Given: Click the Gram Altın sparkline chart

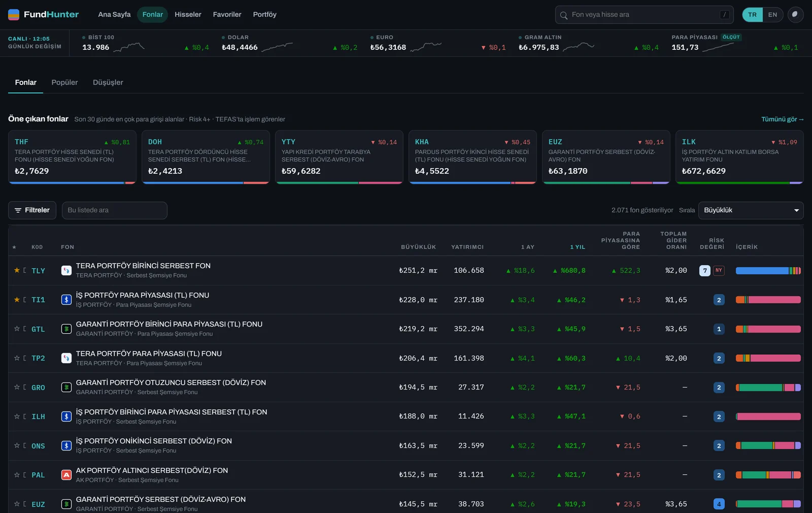Looking at the screenshot, I should [579, 47].
